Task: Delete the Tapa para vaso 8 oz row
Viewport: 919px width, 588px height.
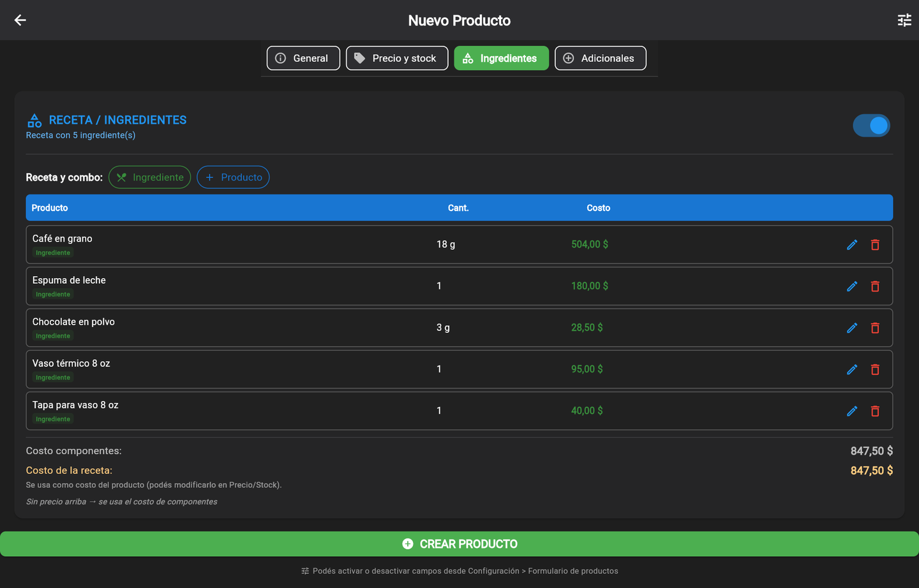Action: click(x=875, y=411)
